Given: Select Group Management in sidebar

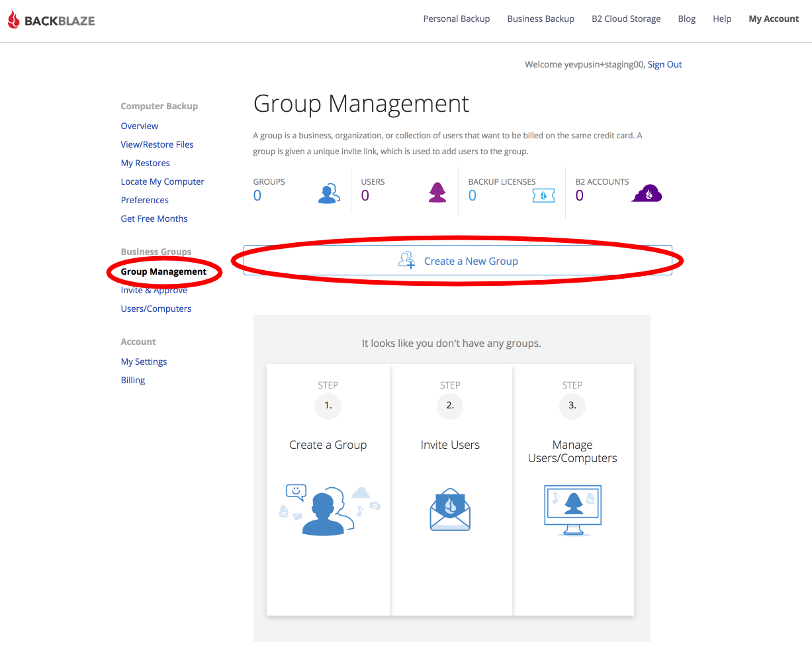Looking at the screenshot, I should pyautogui.click(x=163, y=271).
